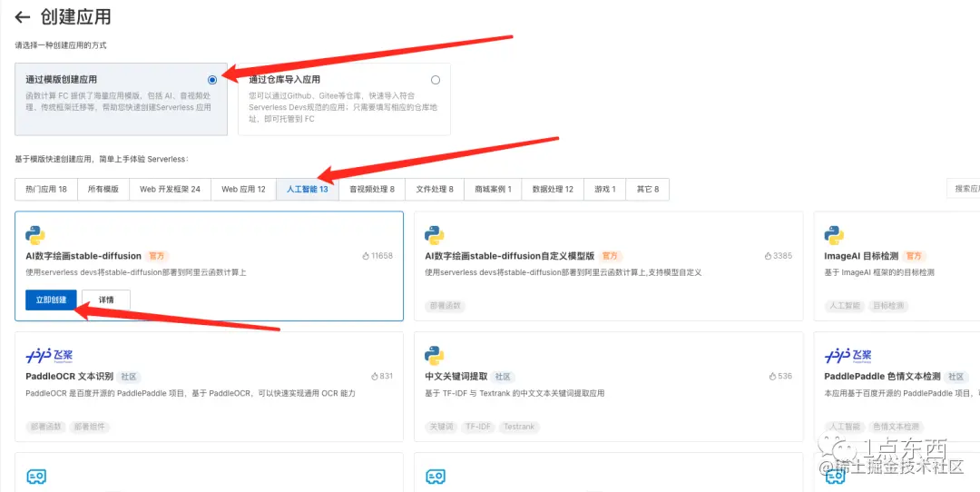Click Python icon on ImageAI 目标检测 card

834,235
